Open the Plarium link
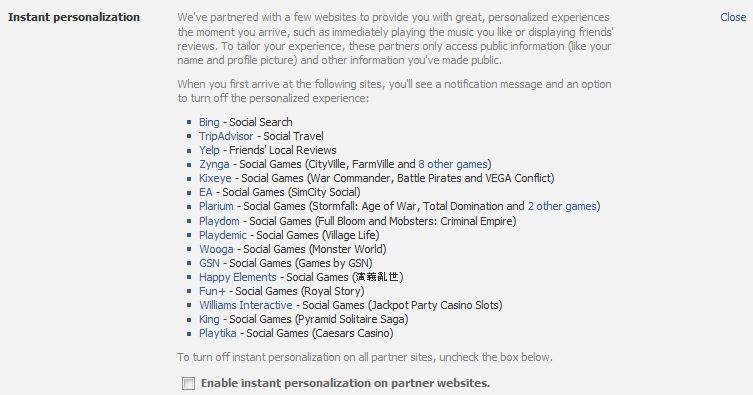This screenshot has height=395, width=753. pos(216,206)
